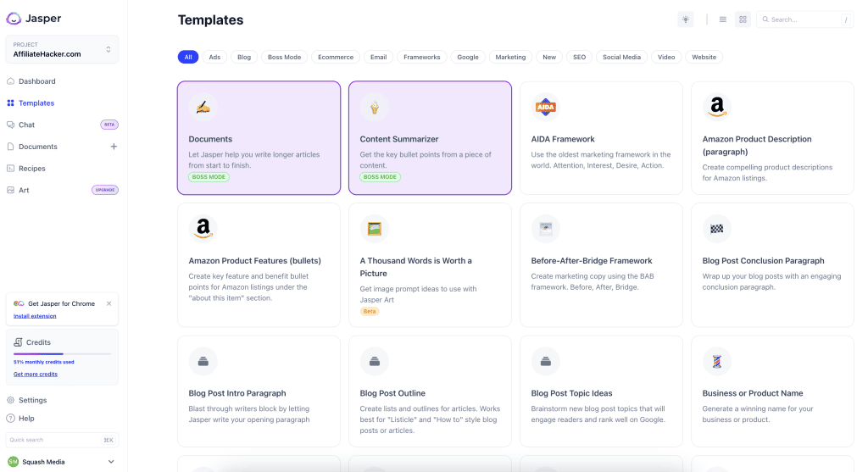Filter templates by Boss Mode
868x472 pixels.
point(285,57)
